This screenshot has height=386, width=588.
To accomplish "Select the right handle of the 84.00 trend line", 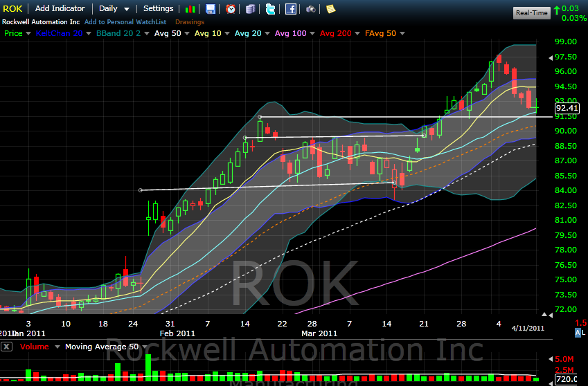I will pyautogui.click(x=394, y=183).
